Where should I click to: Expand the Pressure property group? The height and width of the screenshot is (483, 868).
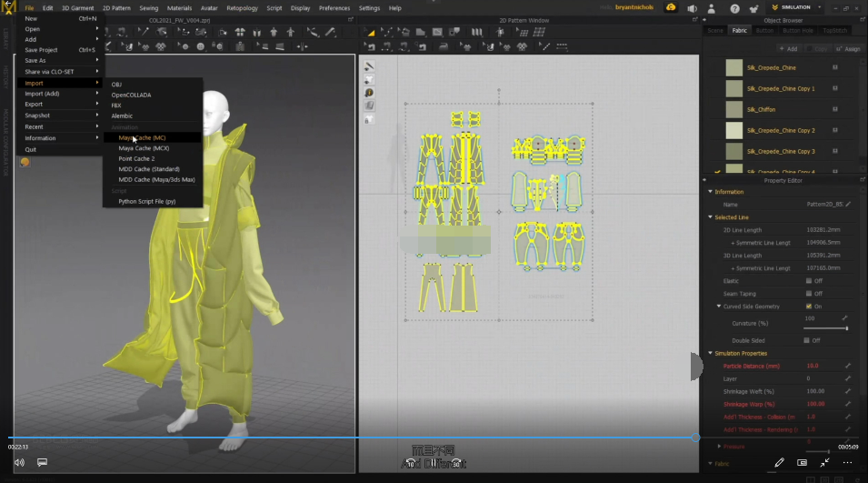point(719,447)
